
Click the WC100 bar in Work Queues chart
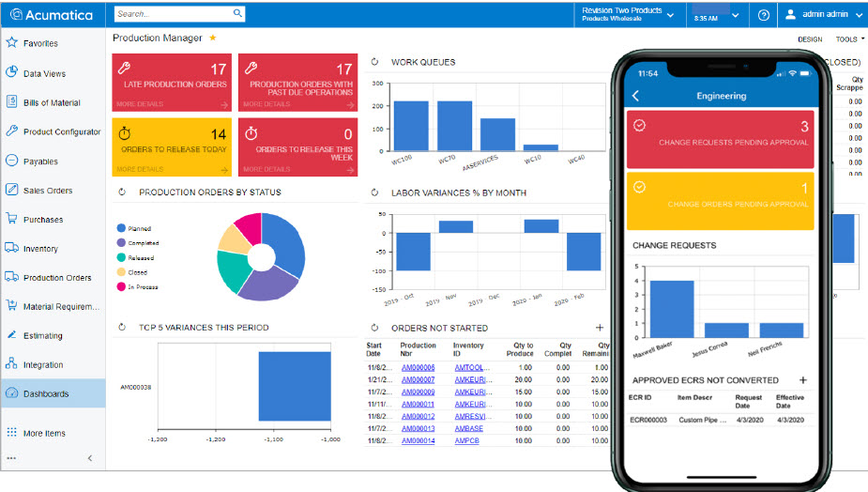[x=411, y=126]
